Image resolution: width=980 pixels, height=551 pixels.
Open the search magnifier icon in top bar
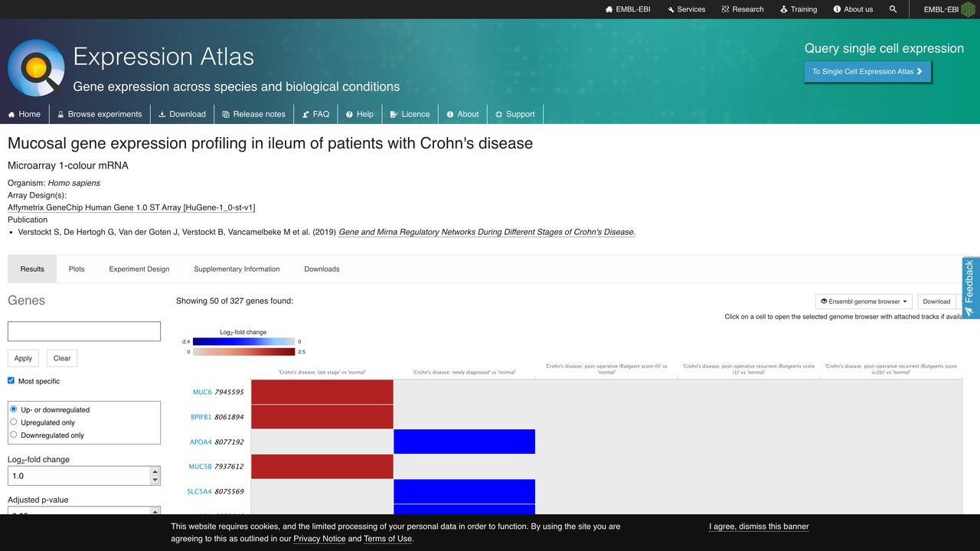point(893,9)
